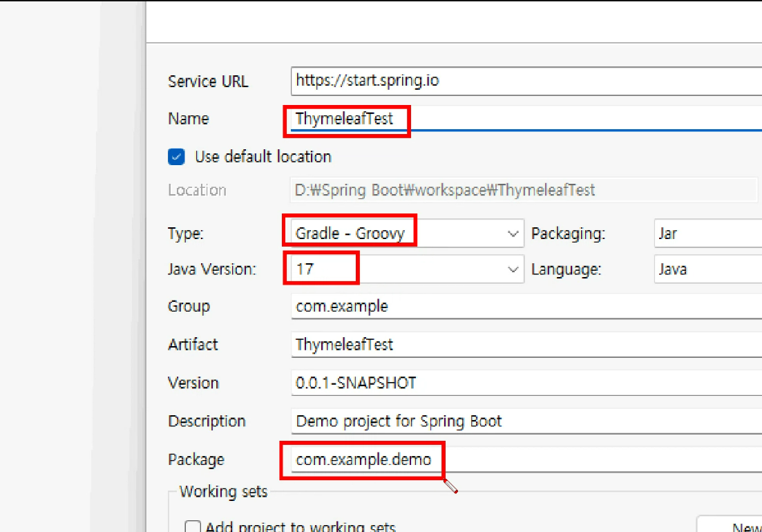The image size is (762, 532).
Task: Click the disabled Location path field
Action: coord(524,190)
